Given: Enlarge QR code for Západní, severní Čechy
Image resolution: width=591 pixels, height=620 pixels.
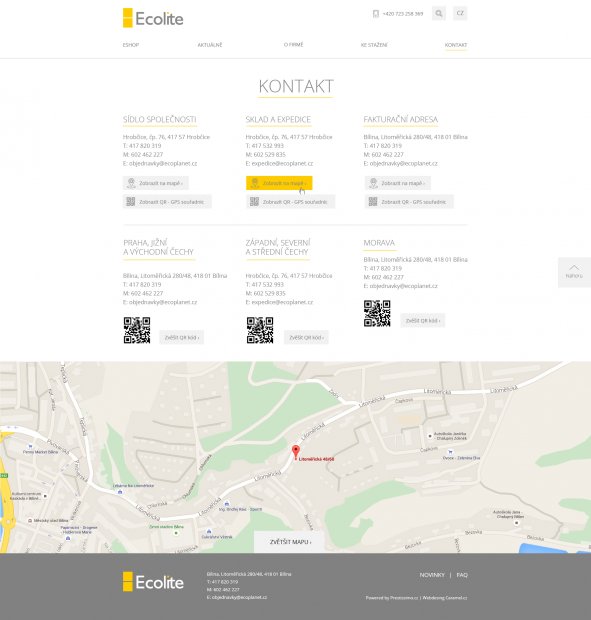Looking at the screenshot, I should pos(306,337).
